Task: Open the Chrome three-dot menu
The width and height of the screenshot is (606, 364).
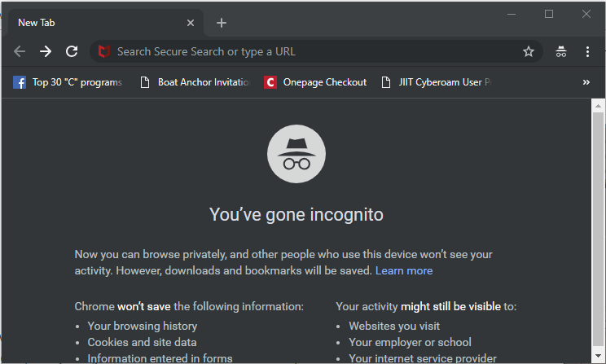Action: (x=587, y=51)
